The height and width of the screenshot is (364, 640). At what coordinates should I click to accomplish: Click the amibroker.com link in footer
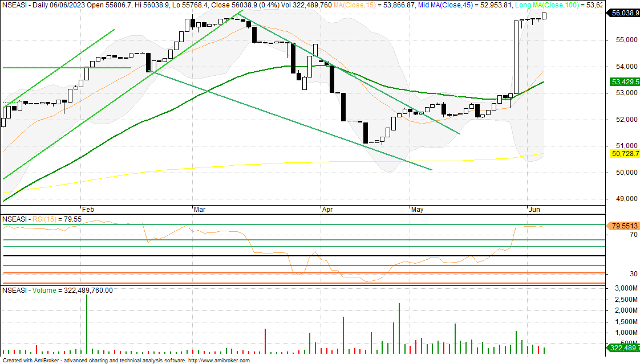tap(218, 361)
